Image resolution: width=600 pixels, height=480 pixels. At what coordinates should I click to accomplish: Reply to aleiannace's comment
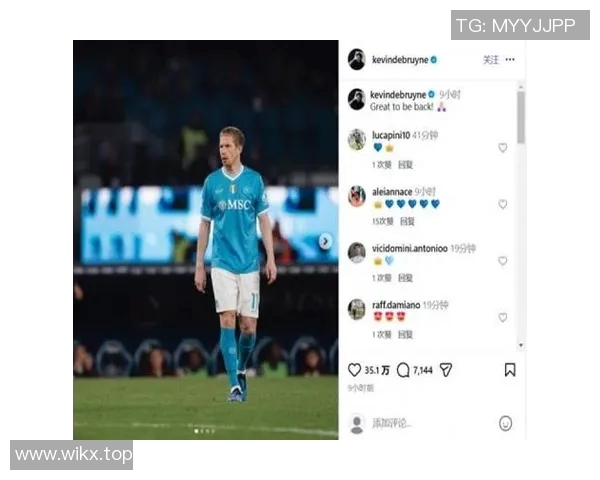pyautogui.click(x=407, y=221)
